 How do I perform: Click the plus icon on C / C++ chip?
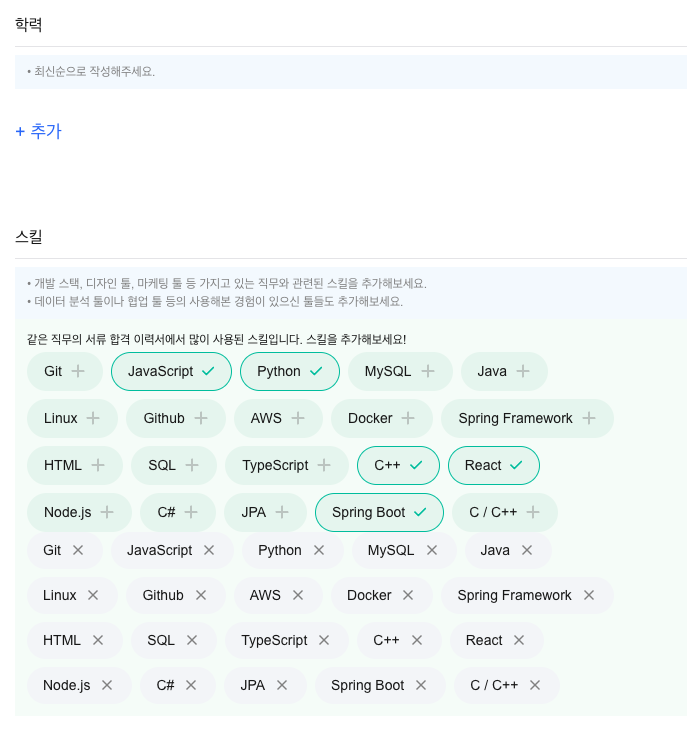coord(533,512)
